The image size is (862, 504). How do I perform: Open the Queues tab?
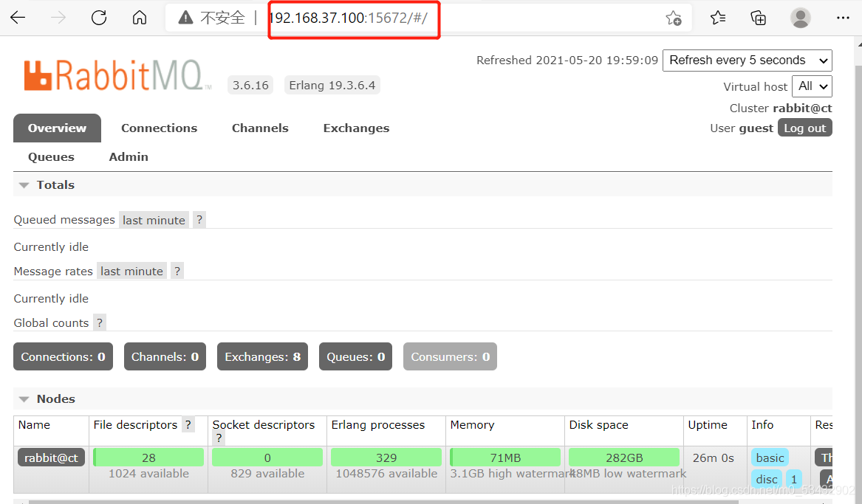coord(51,157)
